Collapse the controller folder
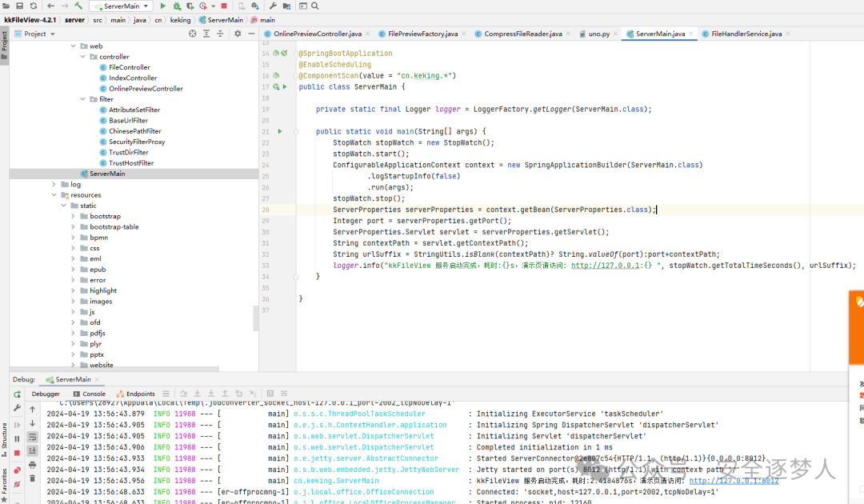Viewport: 864px width, 504px height. (82, 57)
